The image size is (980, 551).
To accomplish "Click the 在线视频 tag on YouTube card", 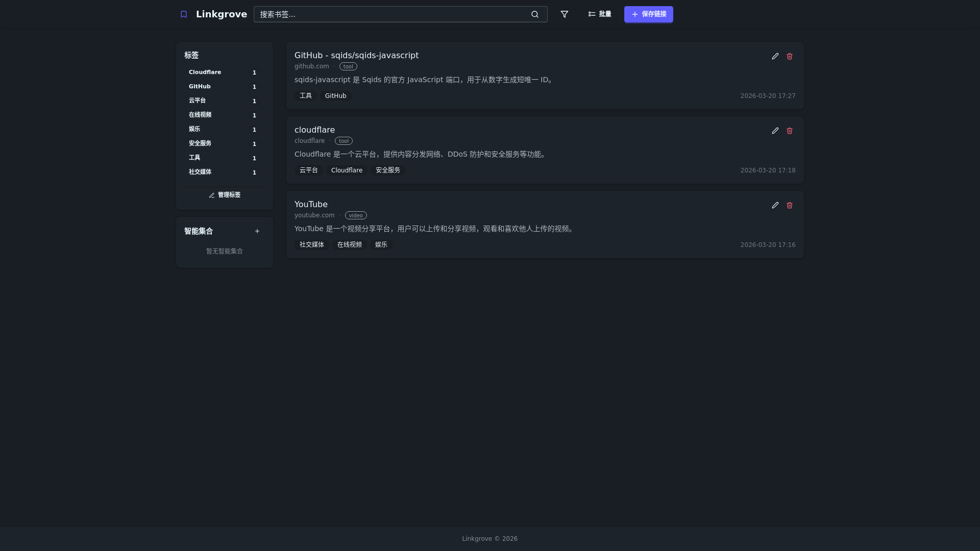I will click(x=350, y=245).
